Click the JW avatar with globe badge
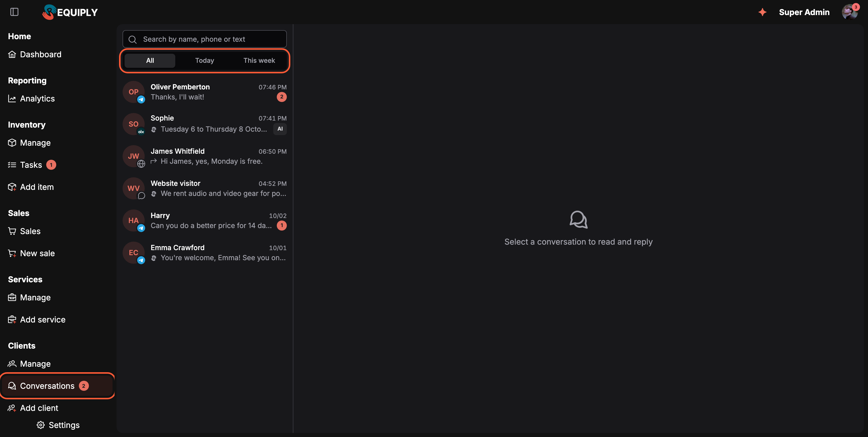 point(134,156)
